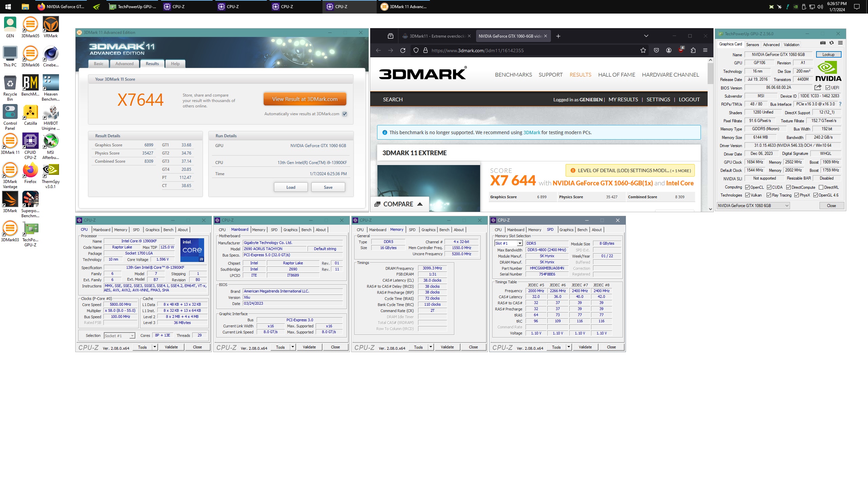This screenshot has width=868, height=488.
Task: Select the Bench tab in the CPU-Z SPD window
Action: click(582, 230)
